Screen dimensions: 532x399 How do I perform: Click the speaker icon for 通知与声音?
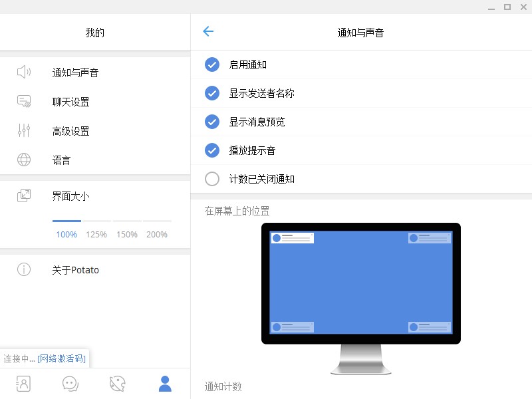tap(24, 72)
